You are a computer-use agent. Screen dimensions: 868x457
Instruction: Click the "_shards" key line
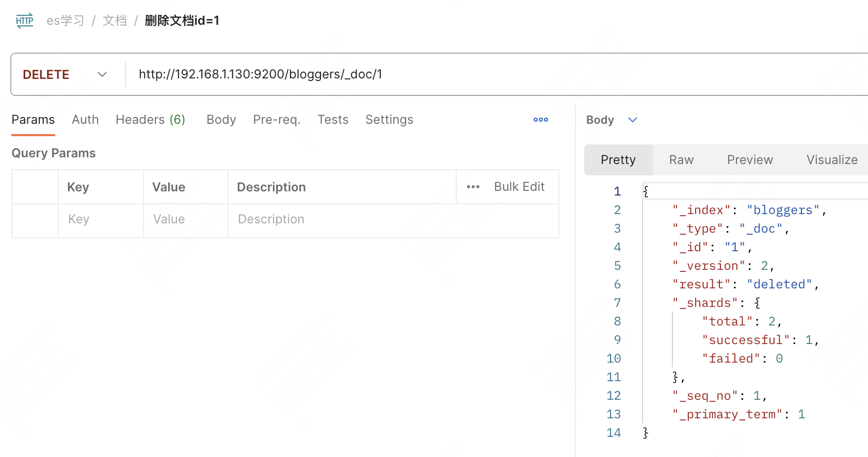[716, 303]
